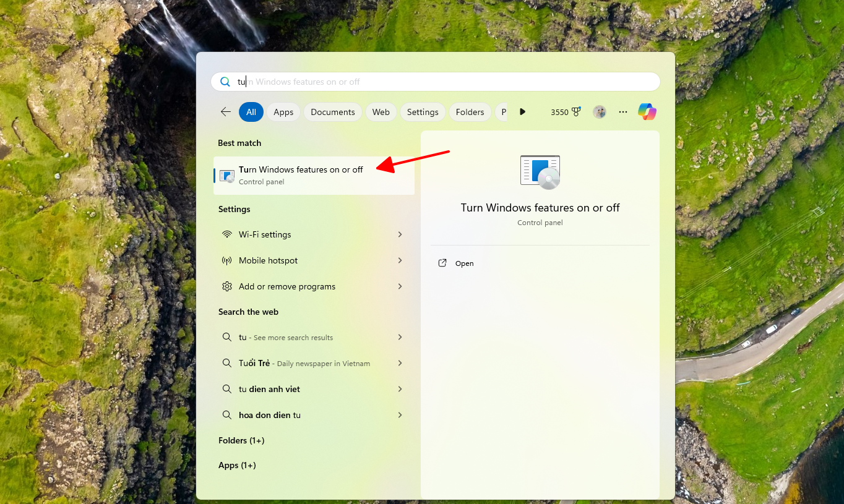The image size is (844, 504).
Task: Expand chevron for tu dien anh viet
Action: pos(400,389)
